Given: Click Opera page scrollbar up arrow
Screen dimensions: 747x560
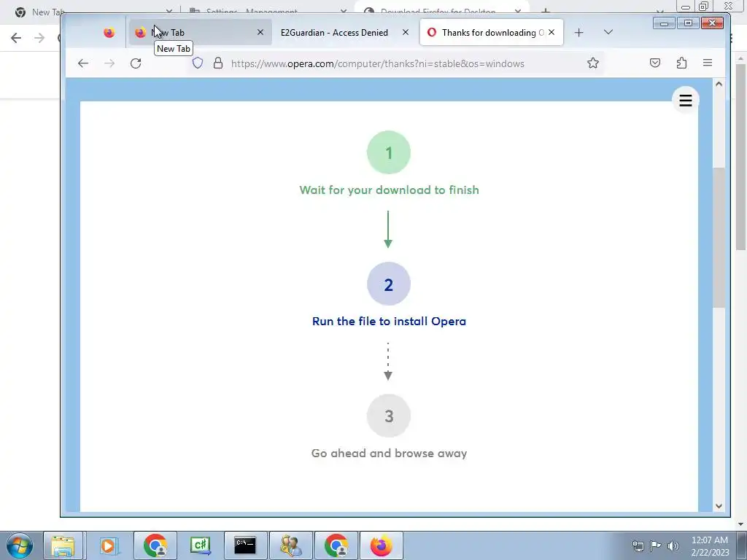Looking at the screenshot, I should [719, 85].
